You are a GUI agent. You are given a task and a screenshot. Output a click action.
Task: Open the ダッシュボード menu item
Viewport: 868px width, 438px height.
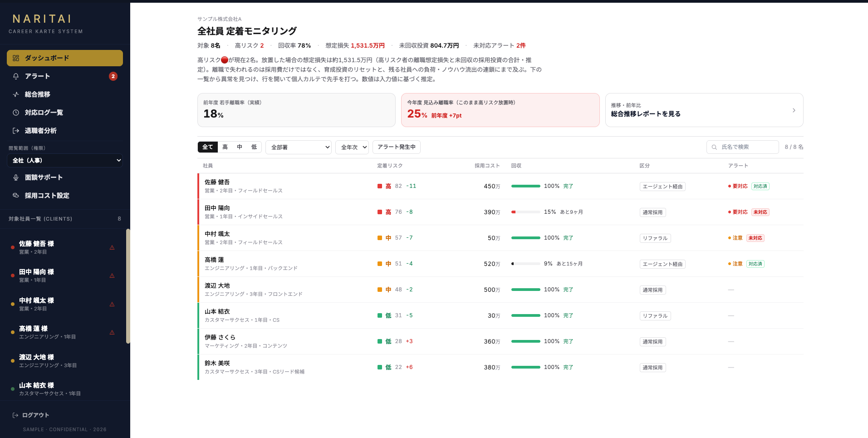[65, 58]
